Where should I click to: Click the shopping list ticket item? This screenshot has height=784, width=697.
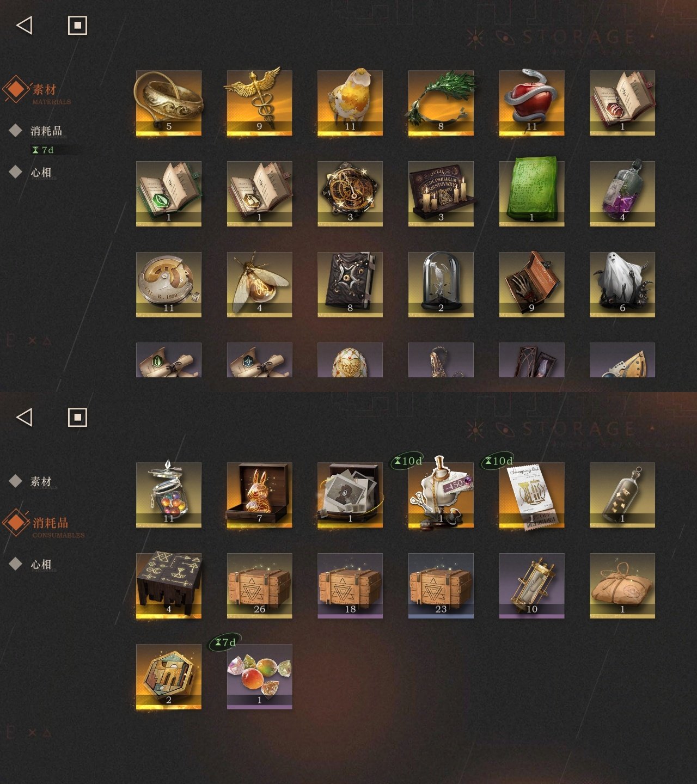point(531,495)
